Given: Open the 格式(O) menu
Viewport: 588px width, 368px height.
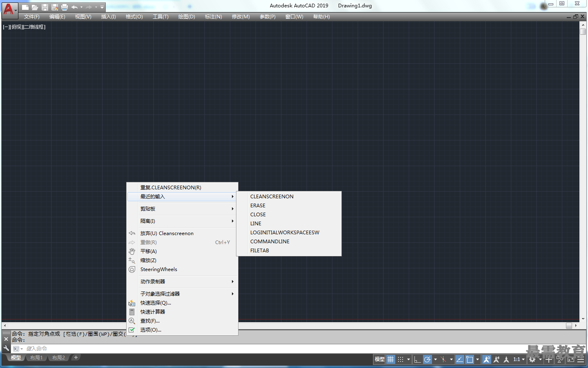Looking at the screenshot, I should [134, 17].
